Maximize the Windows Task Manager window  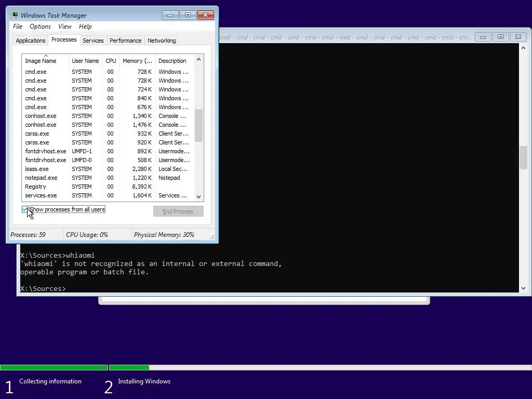188,15
